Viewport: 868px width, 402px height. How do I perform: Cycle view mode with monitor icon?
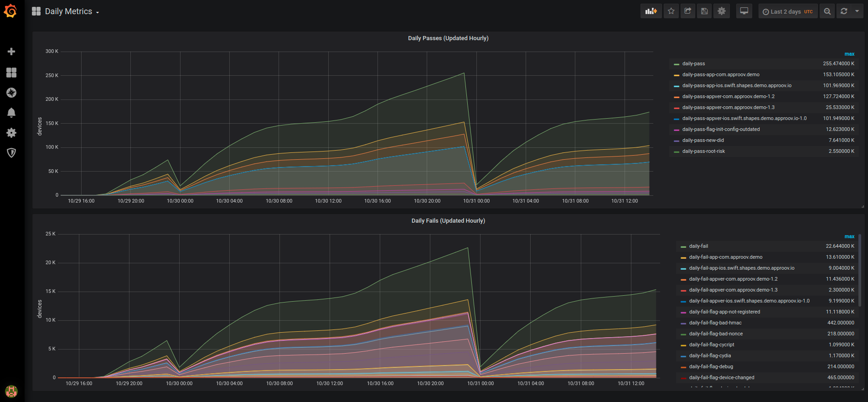pos(744,11)
